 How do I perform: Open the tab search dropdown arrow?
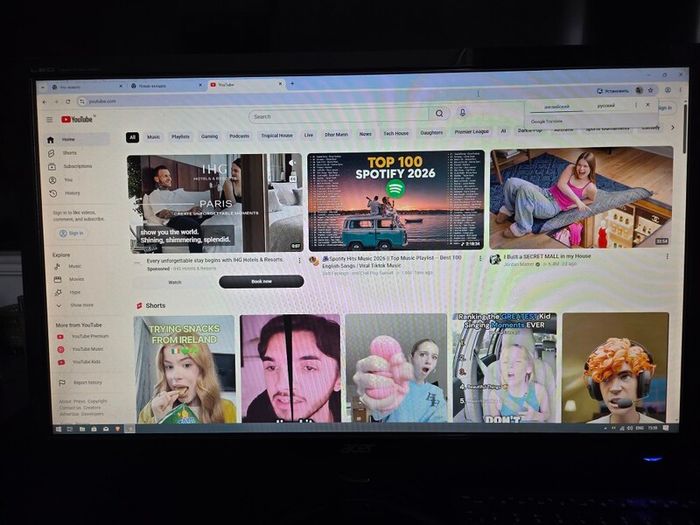tap(43, 87)
